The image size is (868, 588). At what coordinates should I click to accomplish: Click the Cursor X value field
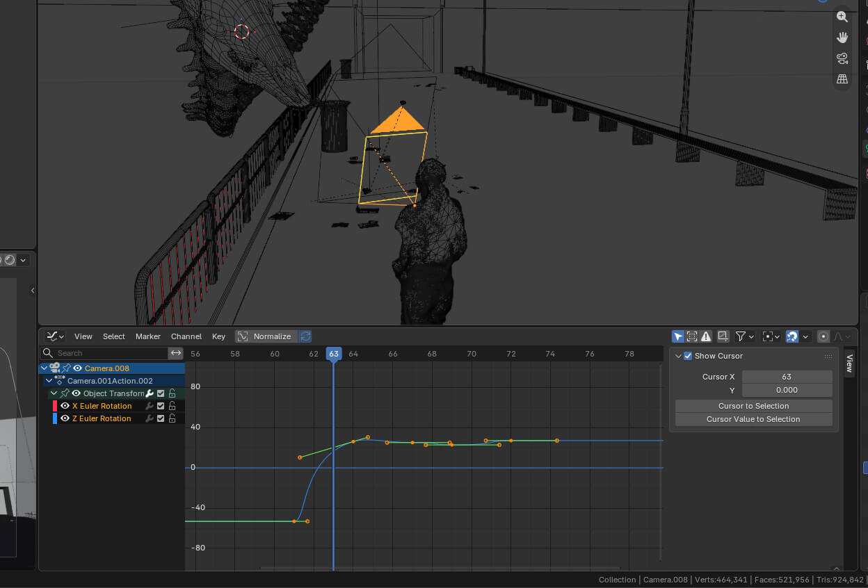[x=787, y=377]
